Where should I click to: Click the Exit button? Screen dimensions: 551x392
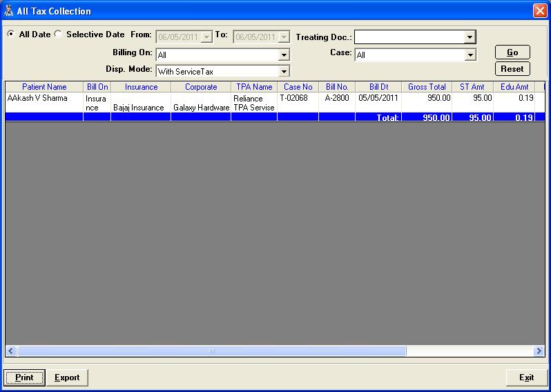tap(526, 378)
